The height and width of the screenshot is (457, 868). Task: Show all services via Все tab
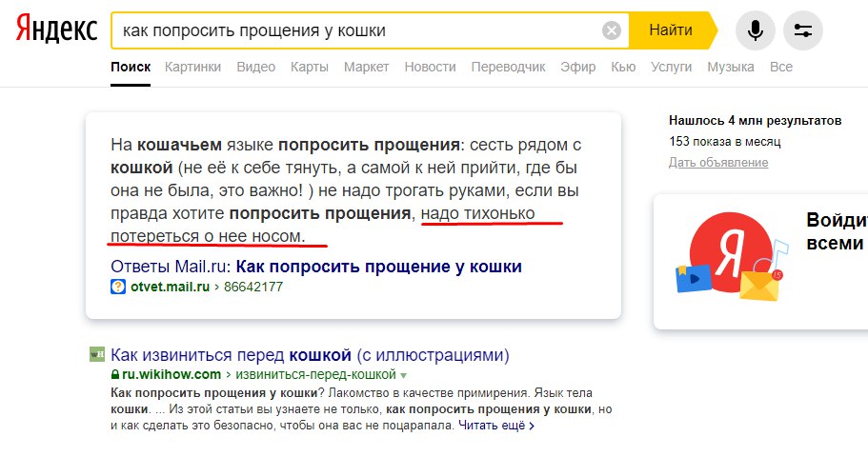pyautogui.click(x=781, y=67)
